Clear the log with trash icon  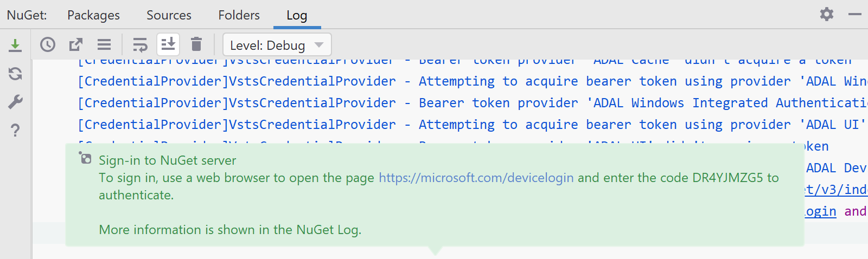click(x=196, y=44)
